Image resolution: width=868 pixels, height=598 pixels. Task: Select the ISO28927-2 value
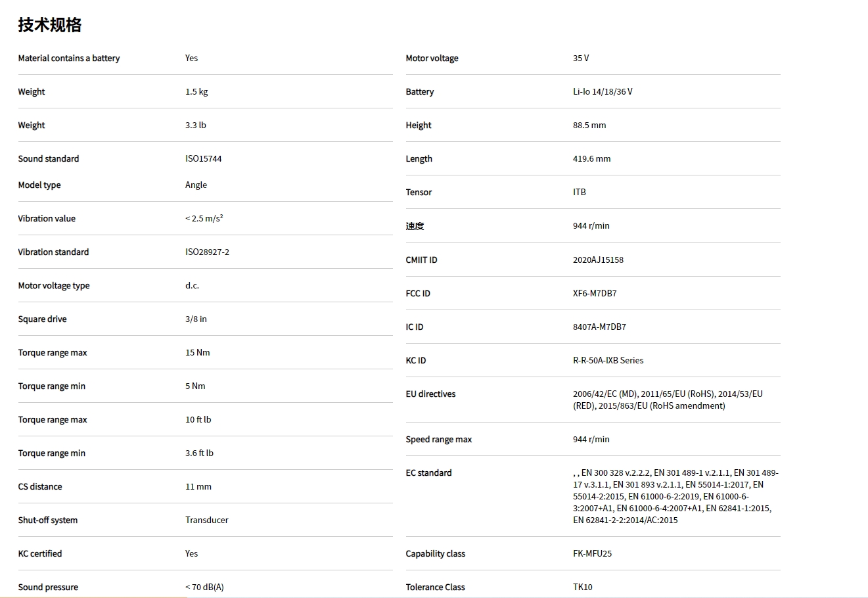point(207,252)
